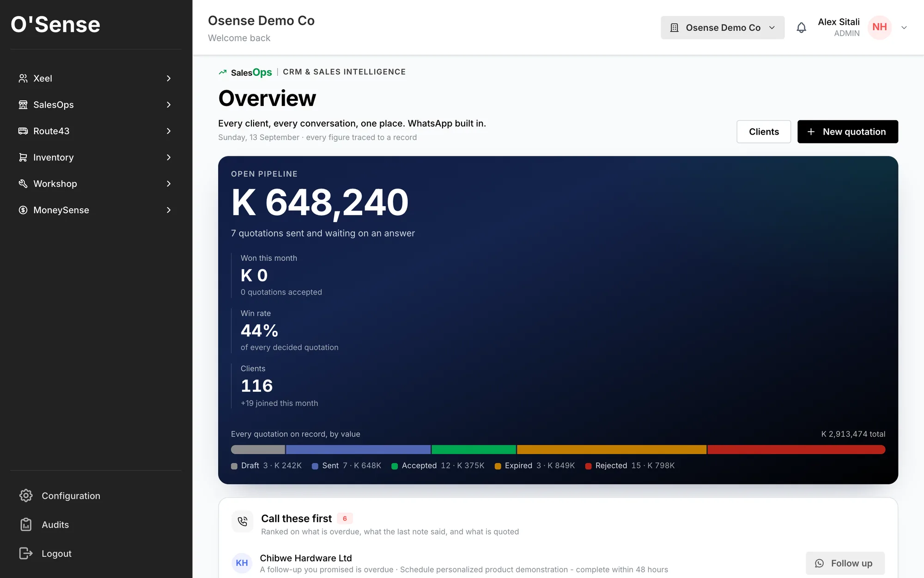Click the 44% win rate figure
The height and width of the screenshot is (578, 924).
coord(259,331)
